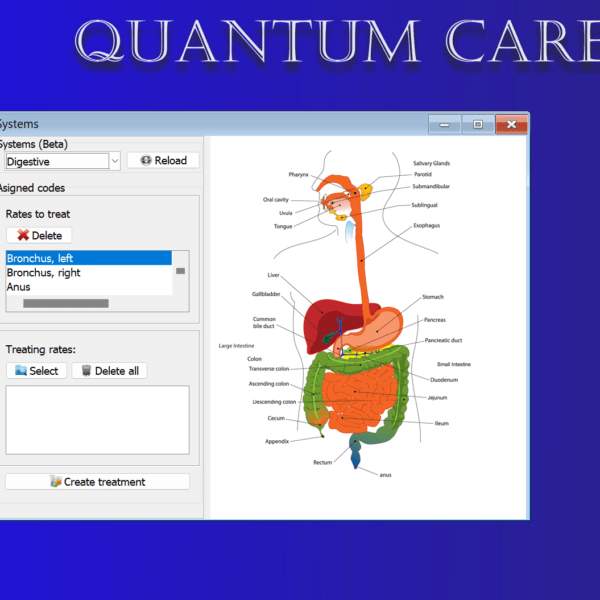Click the Gallbladder label in diagram

coord(266,294)
